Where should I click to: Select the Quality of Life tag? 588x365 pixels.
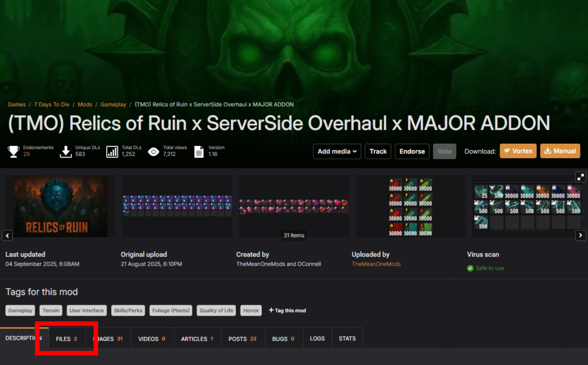[x=216, y=310]
